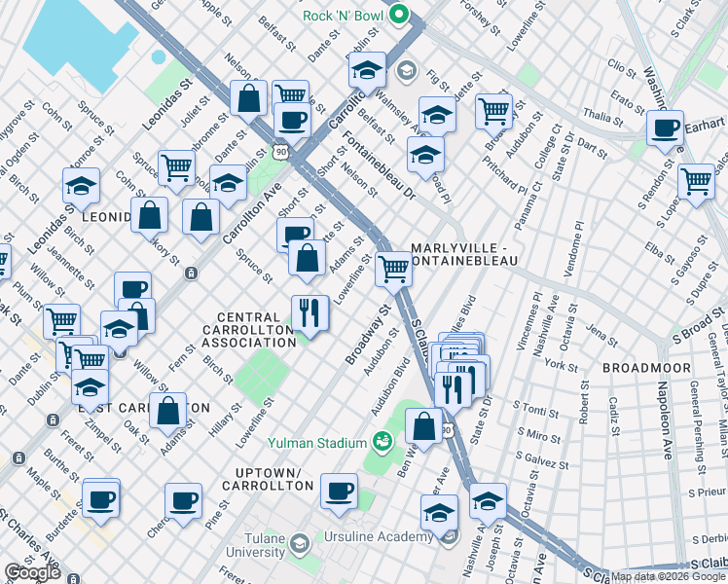Click the Rock 'N' Bowl label
This screenshot has height=584, width=728.
pyautogui.click(x=343, y=16)
